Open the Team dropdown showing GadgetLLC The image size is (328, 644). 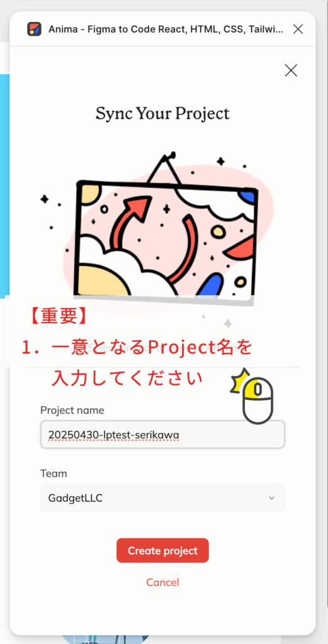(162, 498)
